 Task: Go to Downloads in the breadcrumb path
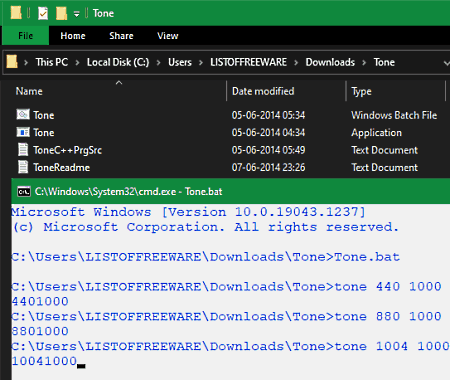tap(330, 62)
